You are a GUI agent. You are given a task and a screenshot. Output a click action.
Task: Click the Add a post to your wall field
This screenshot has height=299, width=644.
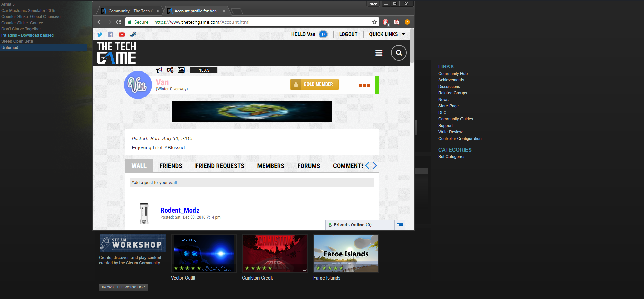(252, 183)
